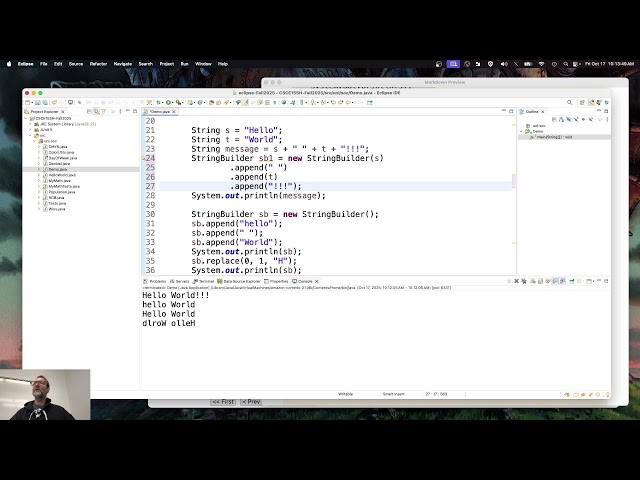Click the Console terminate-remove X icon
This screenshot has width=640, height=480.
point(516,281)
